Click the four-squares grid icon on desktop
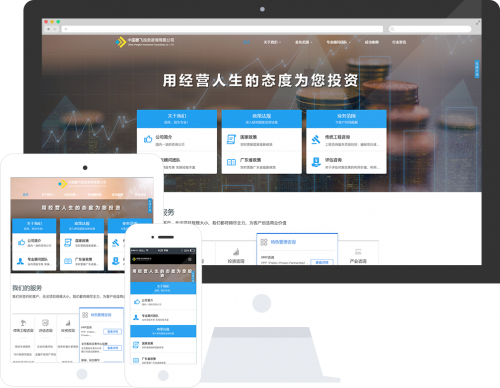The width and height of the screenshot is (500, 388). pyautogui.click(x=264, y=242)
